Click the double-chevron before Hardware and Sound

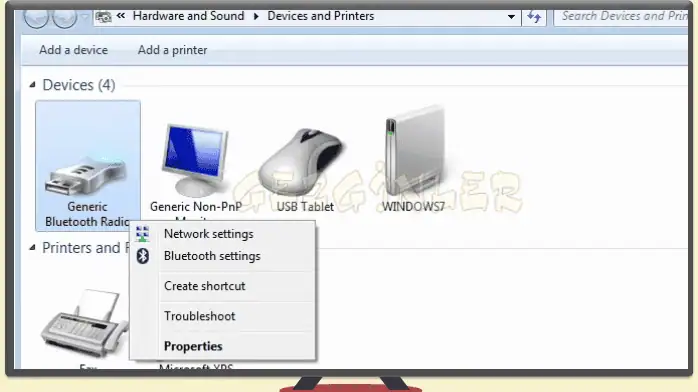pos(121,16)
